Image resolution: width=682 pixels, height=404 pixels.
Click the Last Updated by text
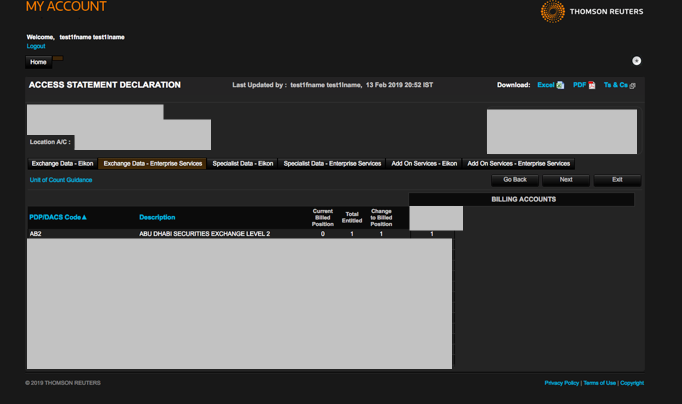pyautogui.click(x=333, y=85)
